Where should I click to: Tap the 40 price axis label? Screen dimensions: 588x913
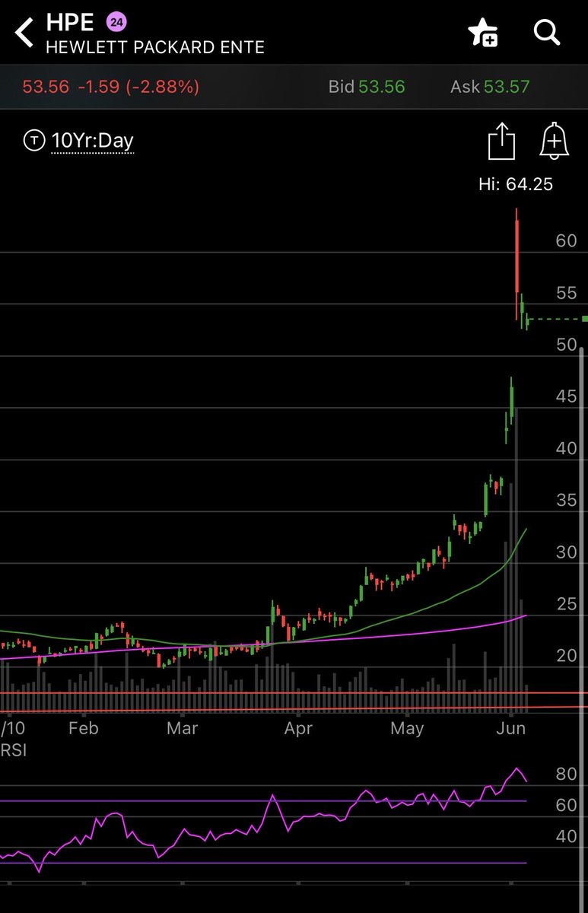(x=566, y=449)
